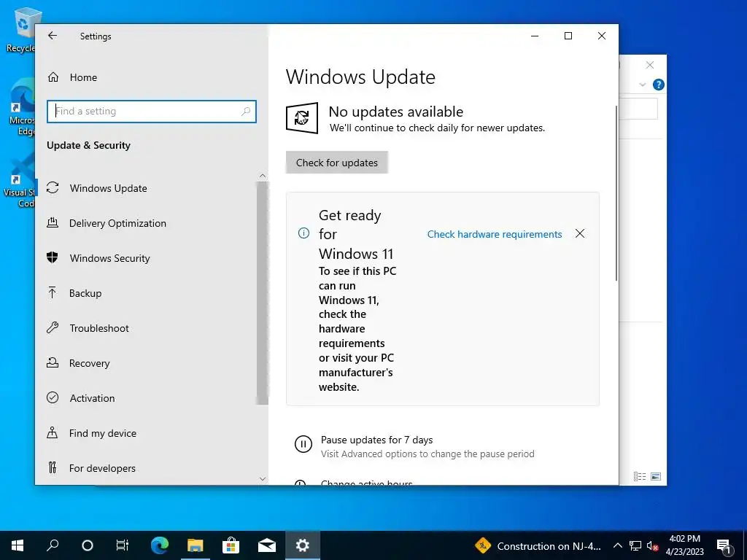The width and height of the screenshot is (747, 560).
Task: Click the Activation checkmark circle icon
Action: 53,397
